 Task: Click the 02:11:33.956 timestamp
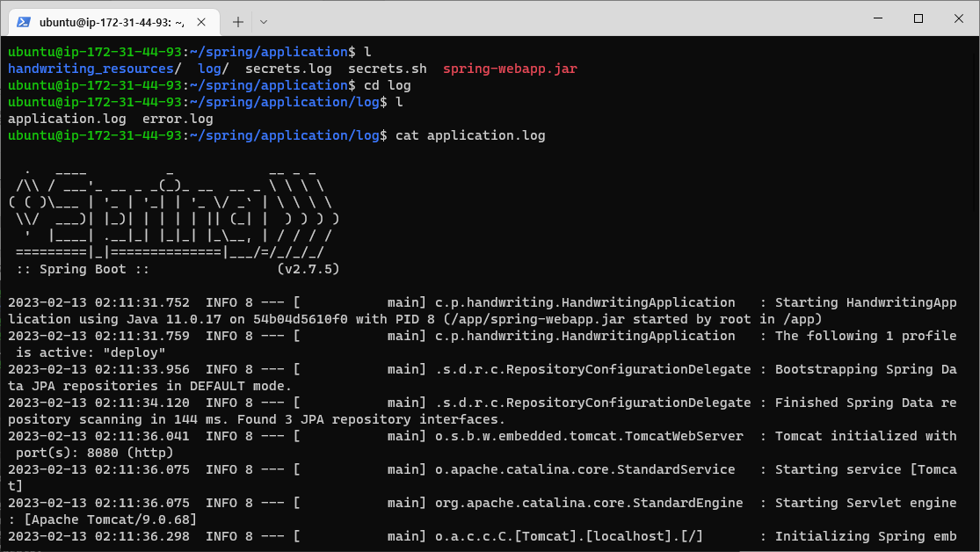pyautogui.click(x=142, y=369)
